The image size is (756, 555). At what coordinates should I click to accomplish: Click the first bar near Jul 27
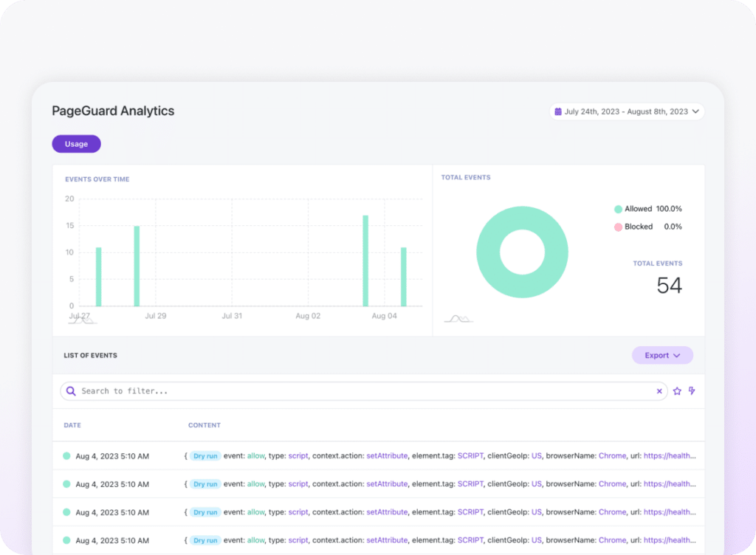pyautogui.click(x=98, y=277)
